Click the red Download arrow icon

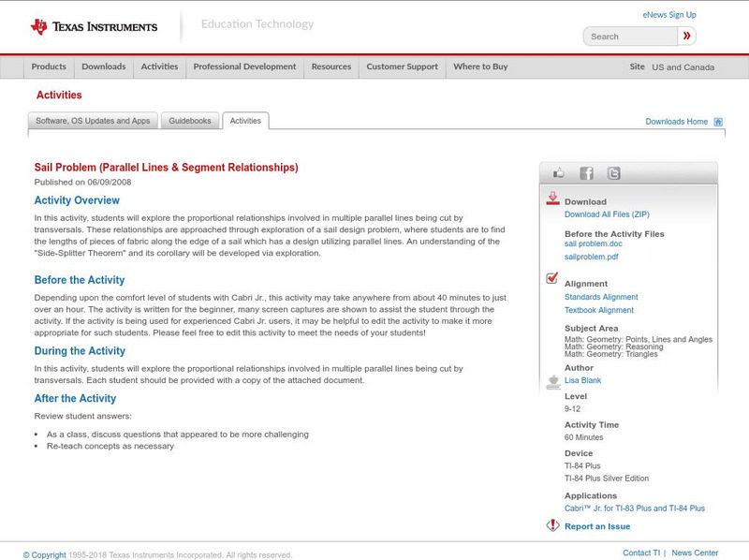[x=552, y=199]
